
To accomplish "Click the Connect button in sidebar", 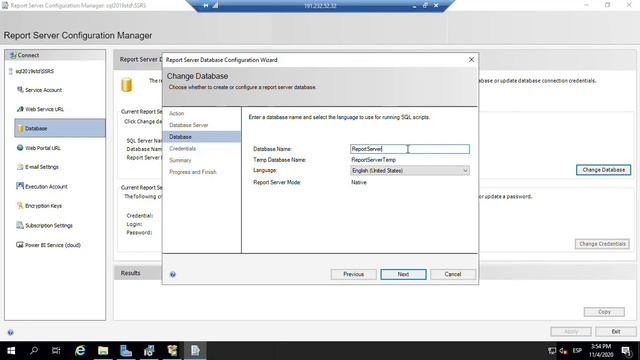I will tap(24, 55).
